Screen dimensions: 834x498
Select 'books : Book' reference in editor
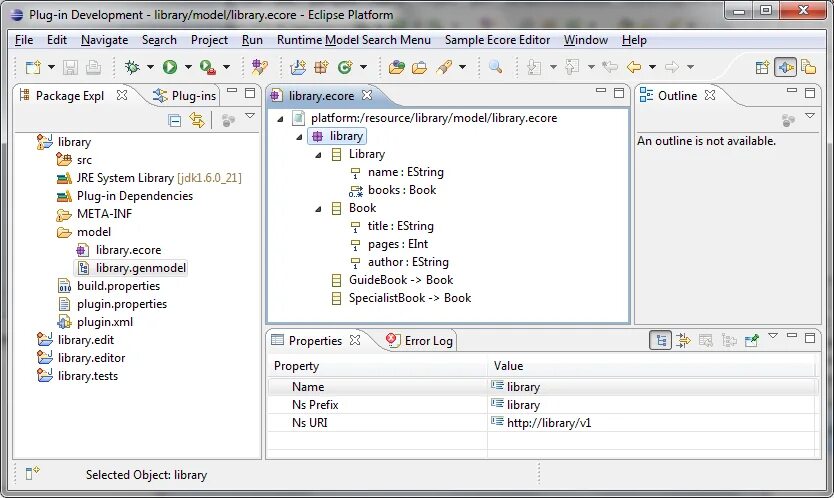point(393,190)
